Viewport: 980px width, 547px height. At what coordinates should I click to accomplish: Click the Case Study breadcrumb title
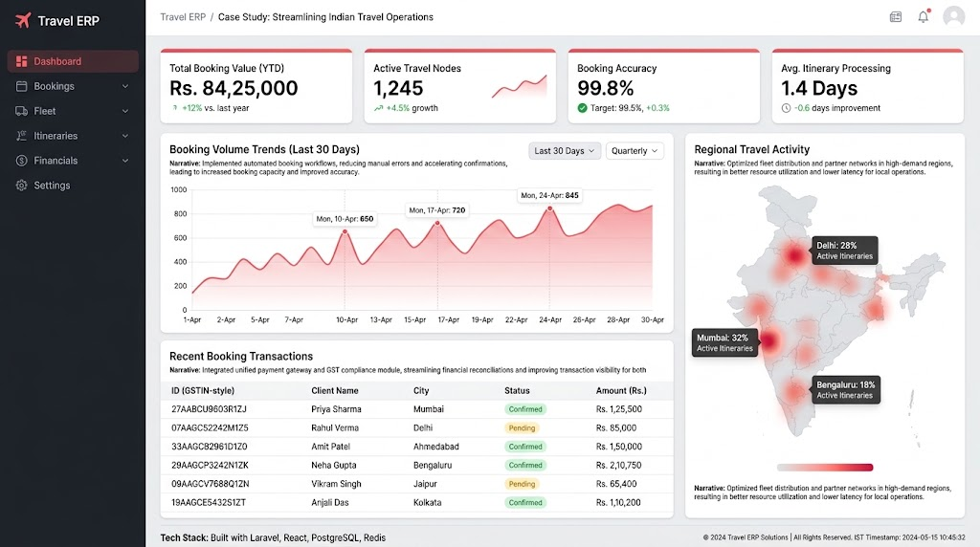(x=325, y=17)
